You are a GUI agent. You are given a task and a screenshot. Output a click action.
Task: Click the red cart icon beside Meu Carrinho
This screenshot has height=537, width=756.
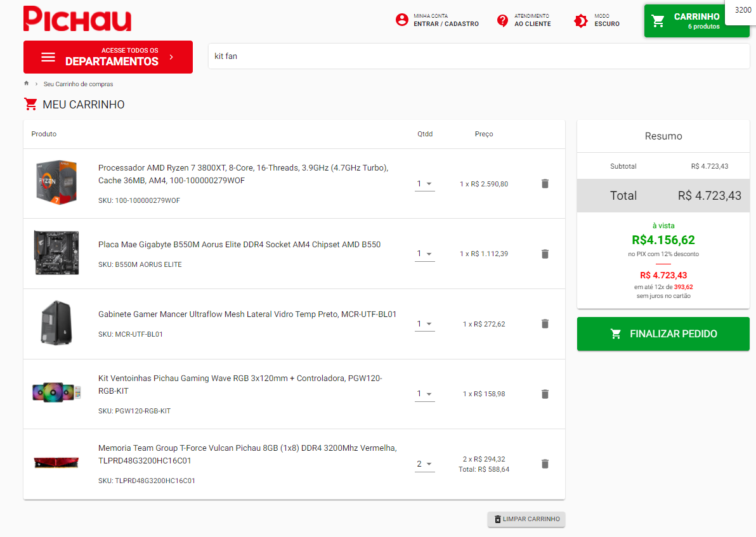click(30, 104)
